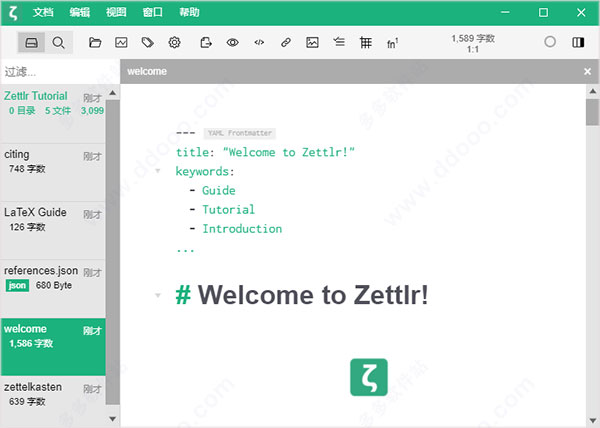The height and width of the screenshot is (428, 600).
Task: Click the json badge on references.json
Action: 17,285
